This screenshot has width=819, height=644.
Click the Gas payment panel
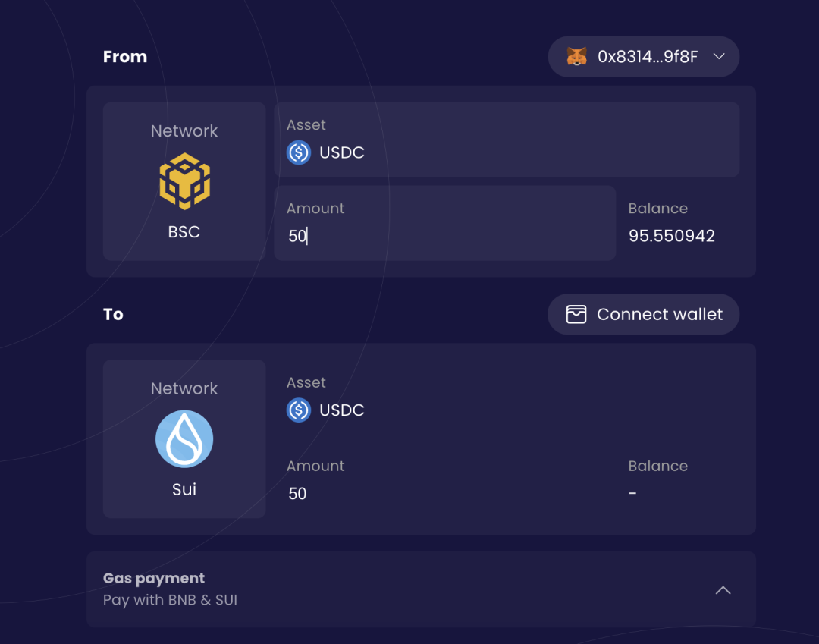[x=422, y=589]
